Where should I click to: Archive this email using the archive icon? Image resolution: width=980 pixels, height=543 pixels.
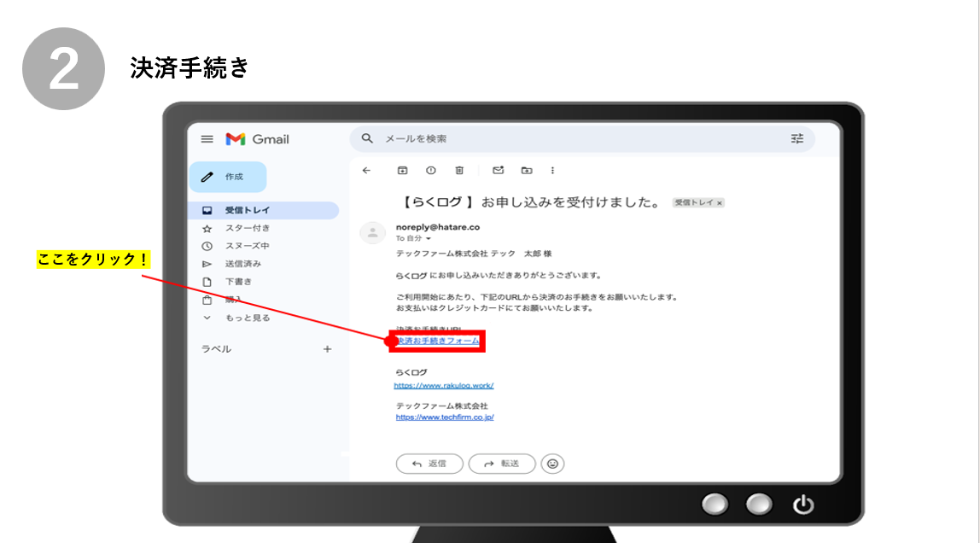point(403,171)
